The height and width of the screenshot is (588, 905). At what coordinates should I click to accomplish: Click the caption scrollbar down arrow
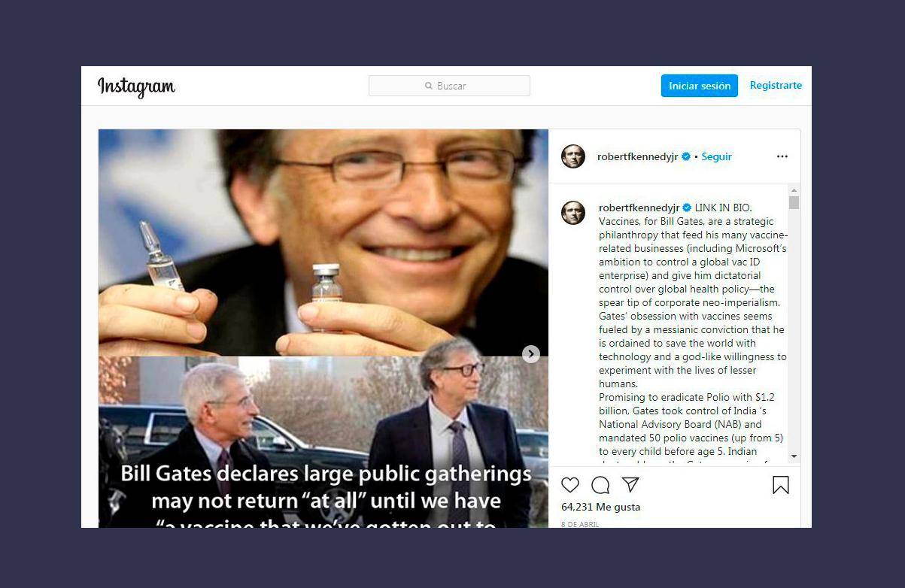794,456
